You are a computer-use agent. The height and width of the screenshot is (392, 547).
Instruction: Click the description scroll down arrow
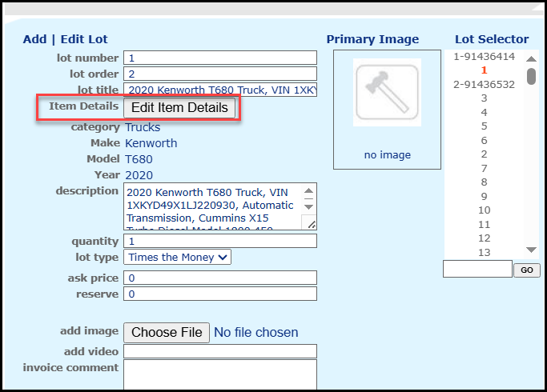click(x=308, y=206)
